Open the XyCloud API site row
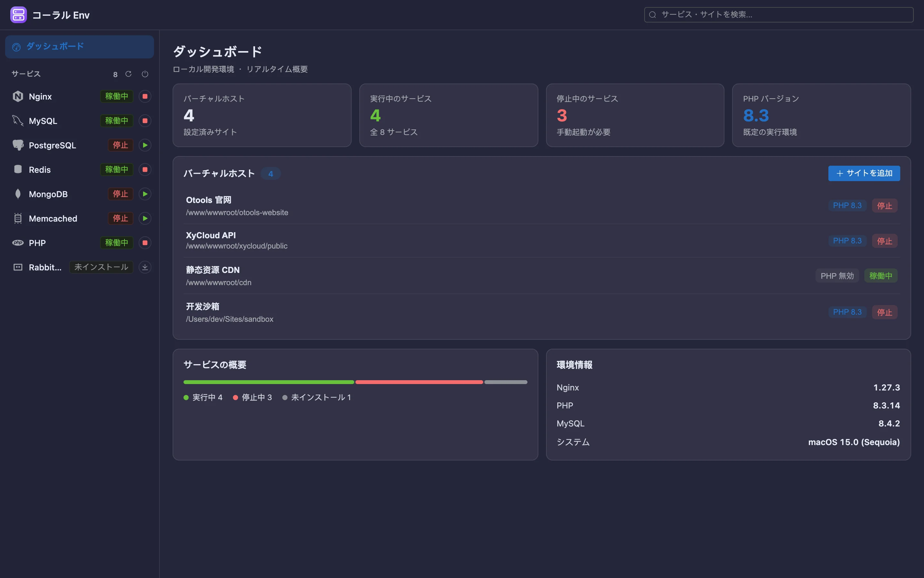 (x=542, y=241)
